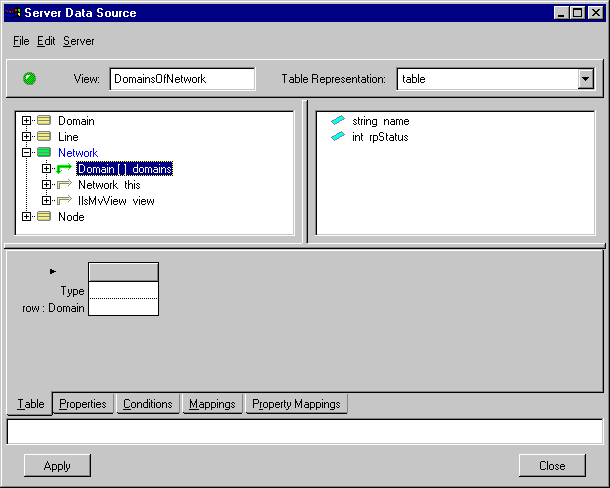
Task: Open the Server menu
Action: click(x=78, y=41)
